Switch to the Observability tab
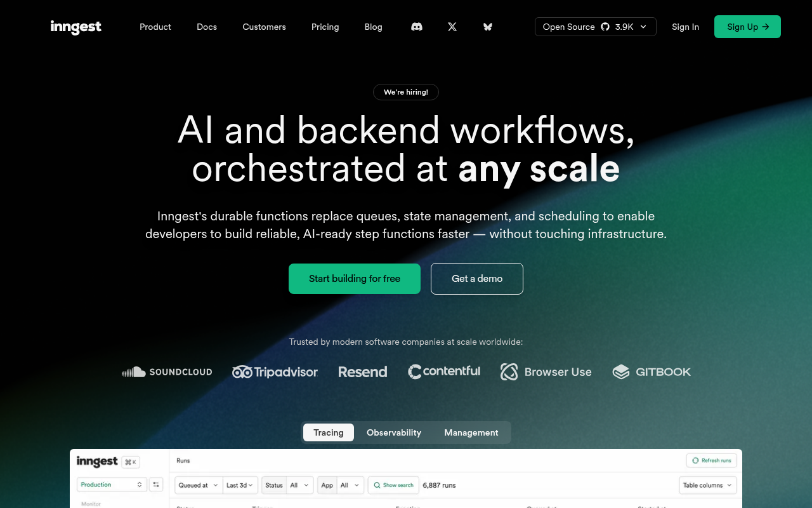812x508 pixels. point(393,432)
